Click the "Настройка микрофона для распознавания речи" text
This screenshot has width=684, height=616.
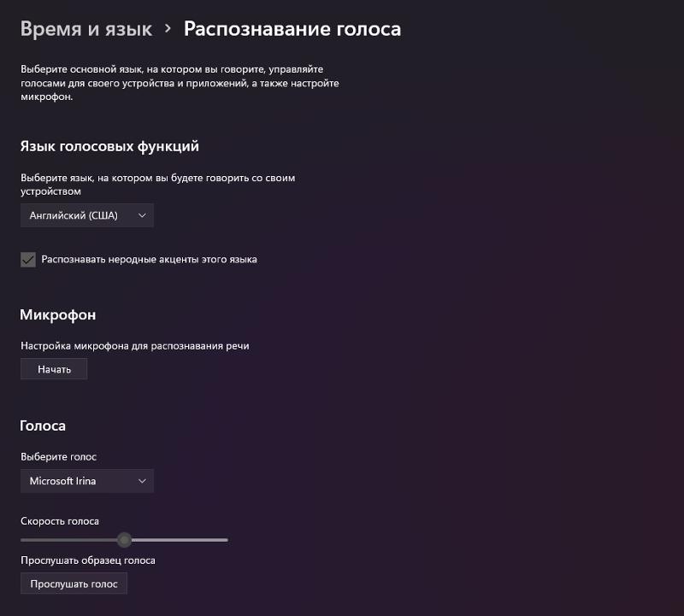point(134,346)
